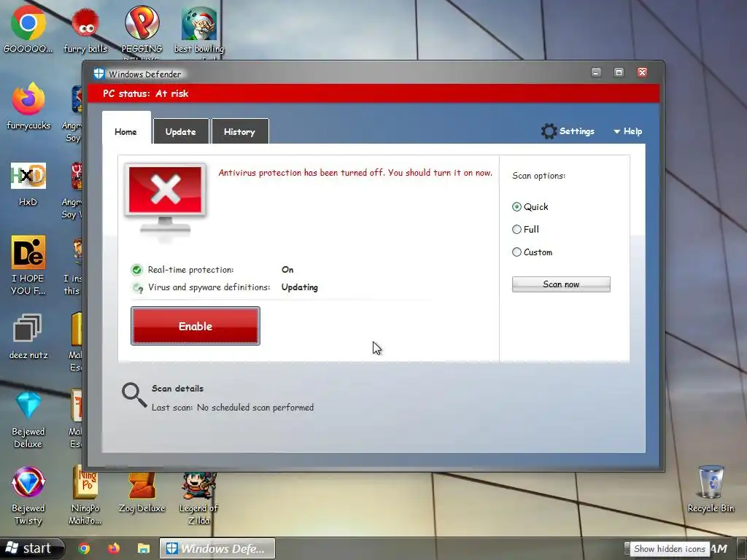Click the green Real-time protection check icon

click(136, 270)
